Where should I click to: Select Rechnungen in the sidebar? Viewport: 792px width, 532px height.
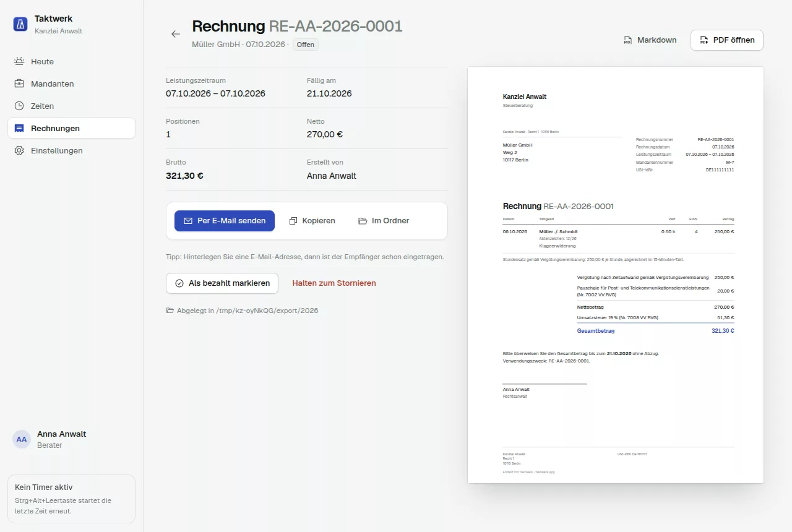[71, 128]
